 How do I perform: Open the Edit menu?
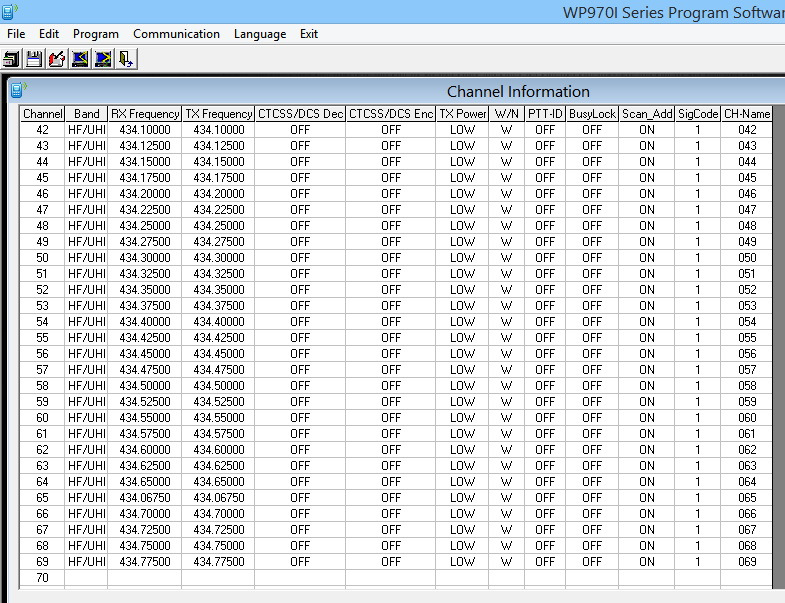49,34
